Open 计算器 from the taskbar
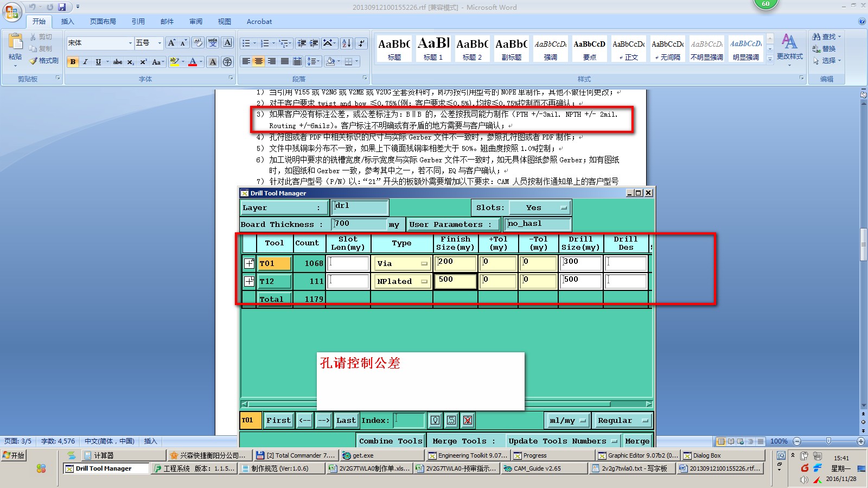The image size is (868, 488). coord(123,455)
